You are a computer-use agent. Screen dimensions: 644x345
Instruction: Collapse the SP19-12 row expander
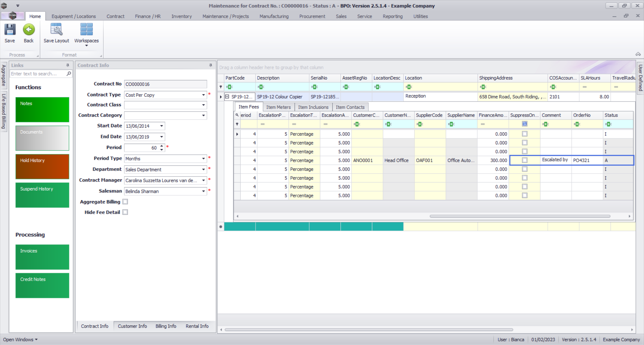coord(227,97)
